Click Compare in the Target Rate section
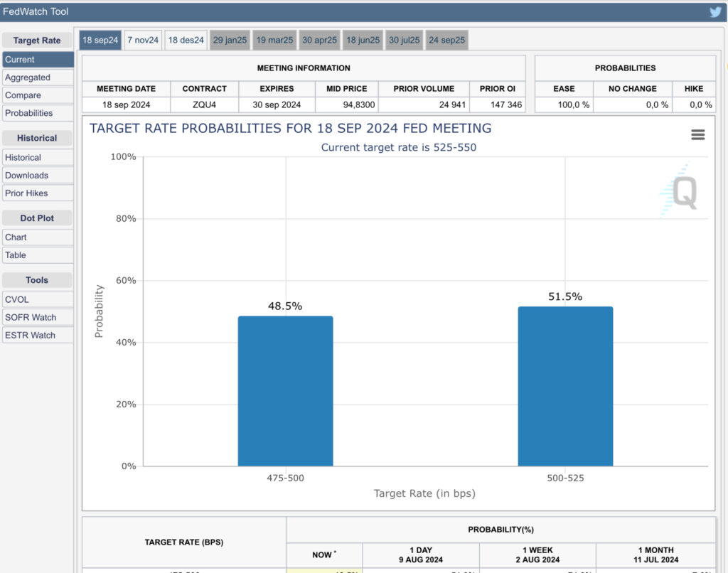 [x=38, y=95]
